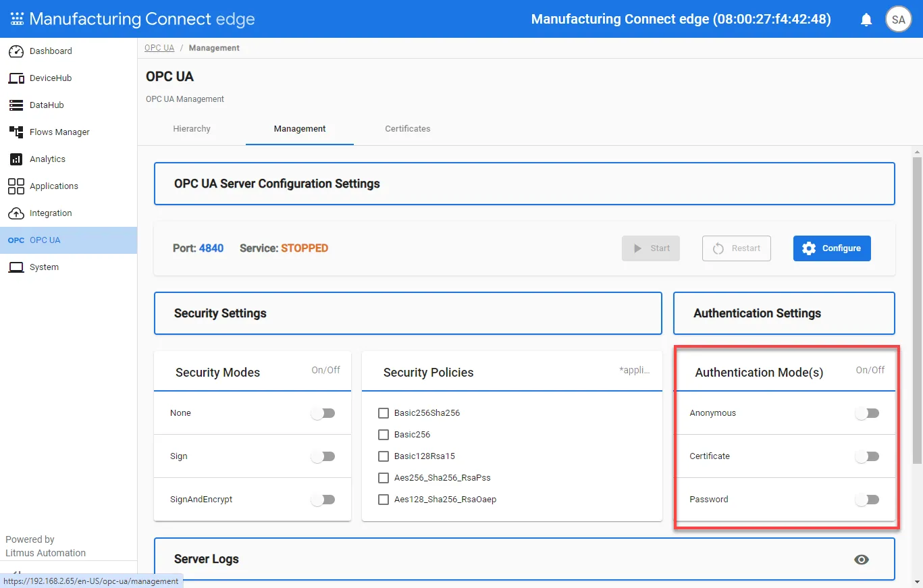Click the Authentication Settings heading

click(758, 313)
